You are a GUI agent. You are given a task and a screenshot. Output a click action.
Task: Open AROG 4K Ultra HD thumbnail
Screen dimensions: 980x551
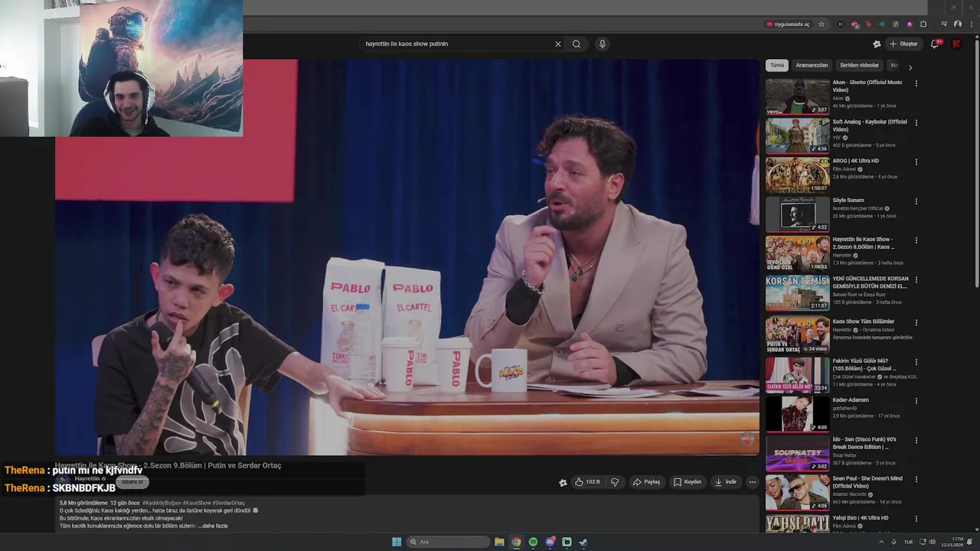[x=797, y=174]
